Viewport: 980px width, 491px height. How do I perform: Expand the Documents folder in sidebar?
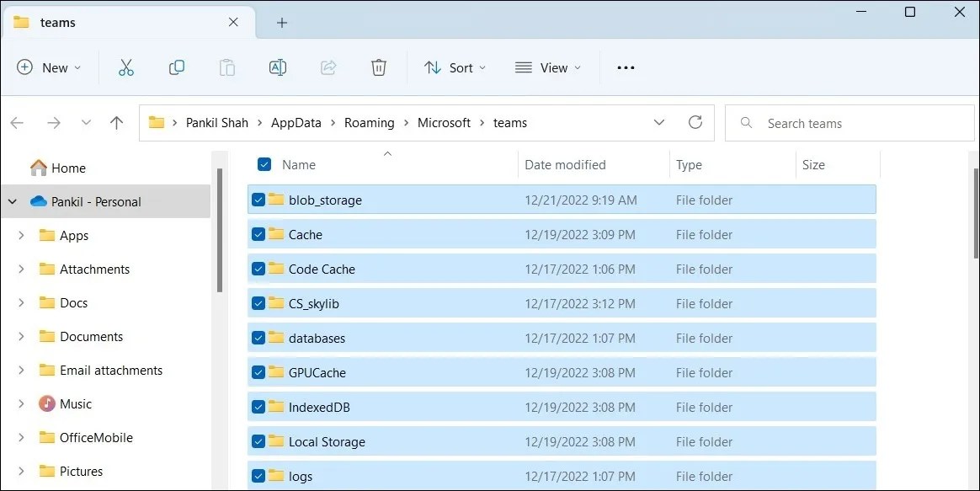point(22,336)
